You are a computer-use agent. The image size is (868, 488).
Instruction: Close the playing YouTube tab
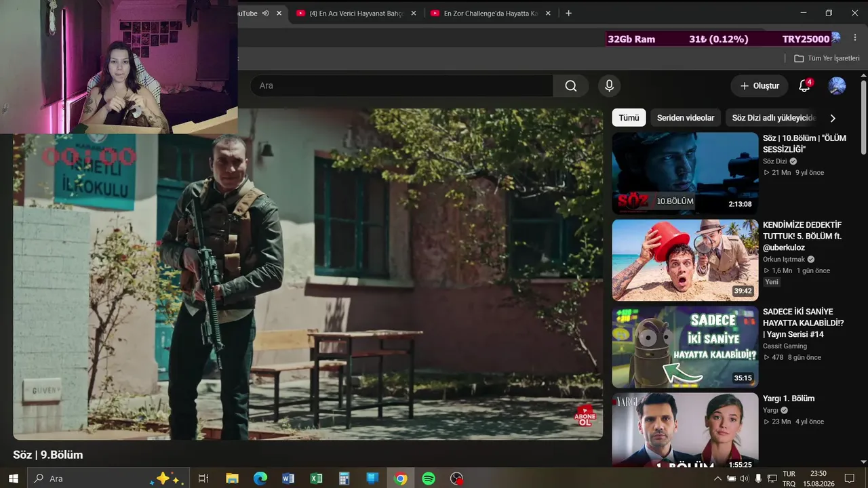(279, 13)
